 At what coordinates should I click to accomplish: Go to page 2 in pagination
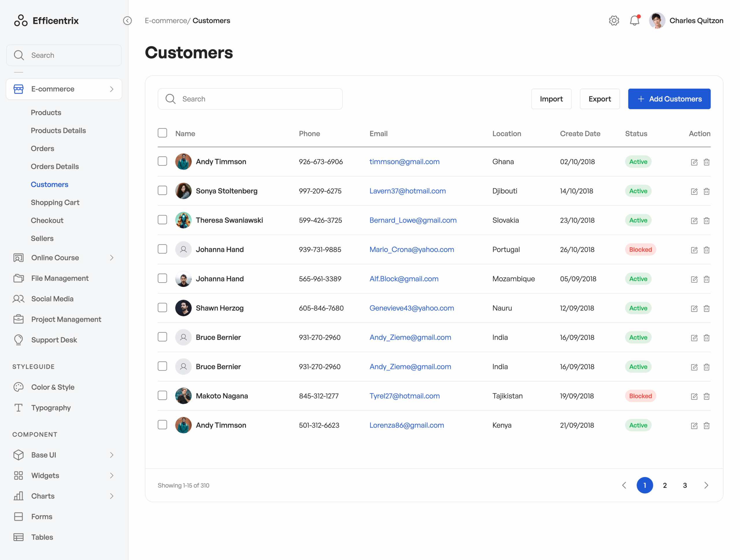(665, 485)
